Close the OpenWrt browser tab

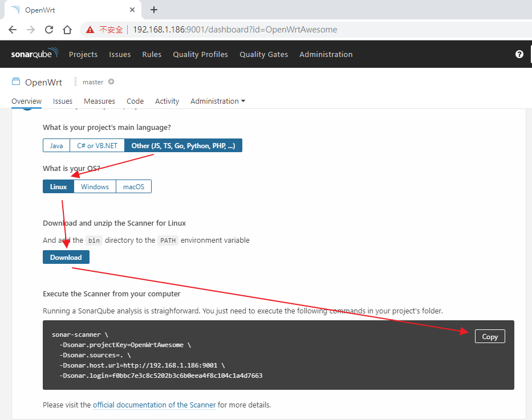tap(132, 10)
